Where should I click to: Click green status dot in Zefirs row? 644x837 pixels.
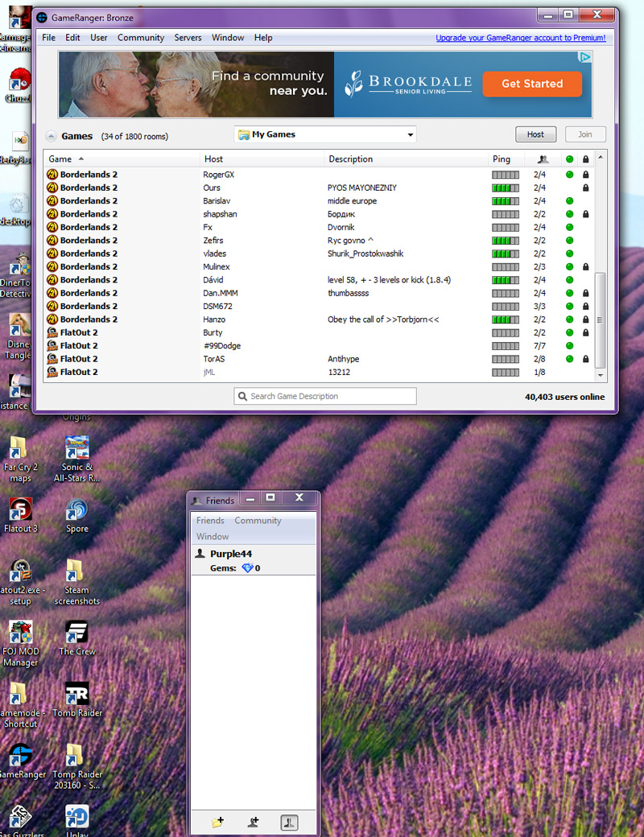point(569,241)
